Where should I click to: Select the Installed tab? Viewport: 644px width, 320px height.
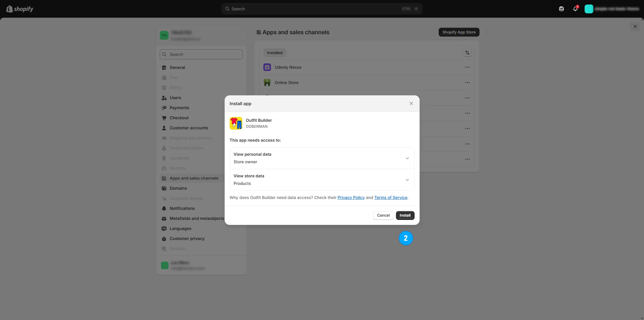coord(274,53)
